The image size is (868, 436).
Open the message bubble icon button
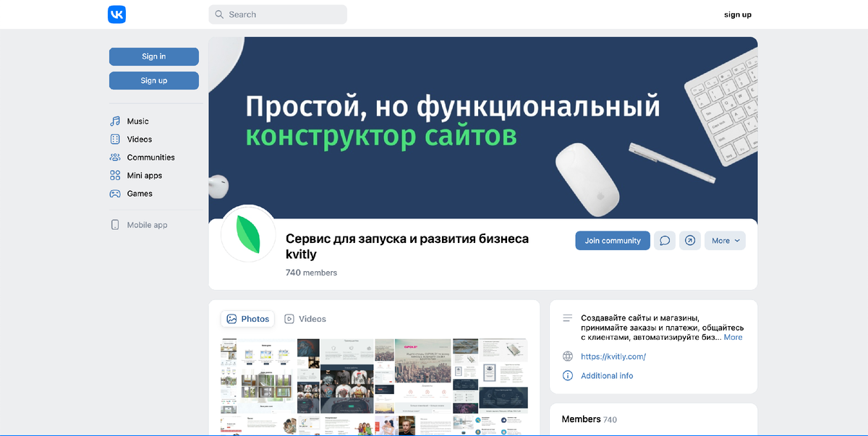tap(665, 241)
